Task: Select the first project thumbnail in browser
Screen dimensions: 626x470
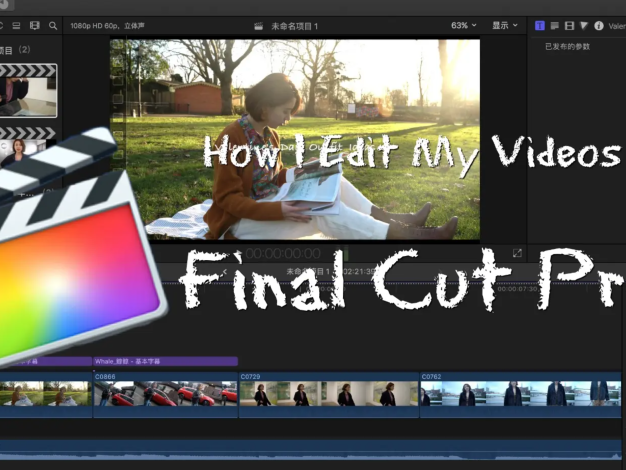Action: (28, 91)
